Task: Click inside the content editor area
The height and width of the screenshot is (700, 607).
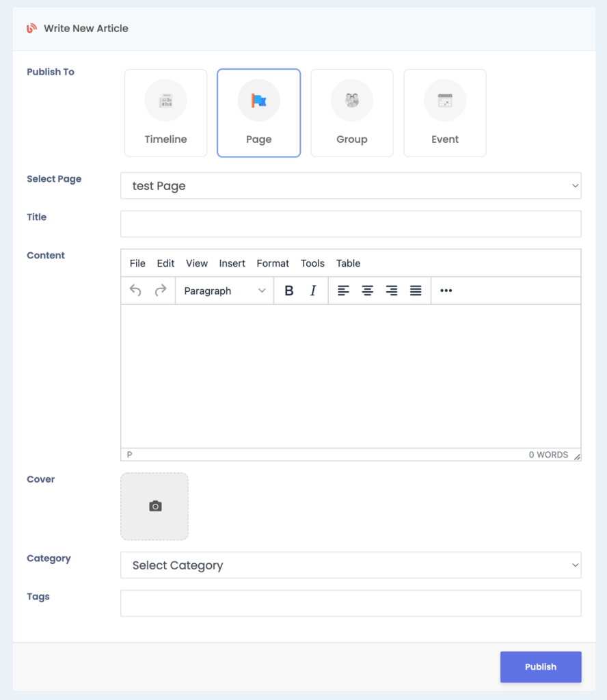Action: coord(351,377)
